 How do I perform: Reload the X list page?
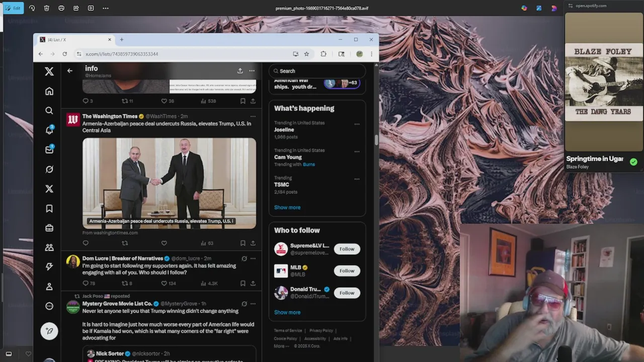64,54
